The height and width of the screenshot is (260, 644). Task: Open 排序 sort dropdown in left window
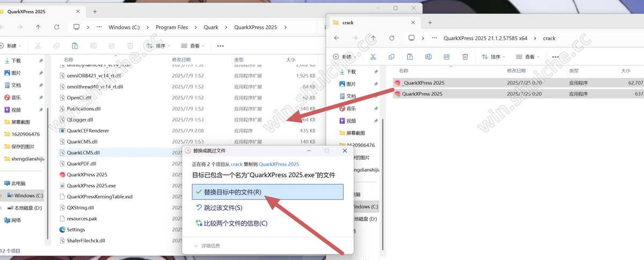[159, 46]
